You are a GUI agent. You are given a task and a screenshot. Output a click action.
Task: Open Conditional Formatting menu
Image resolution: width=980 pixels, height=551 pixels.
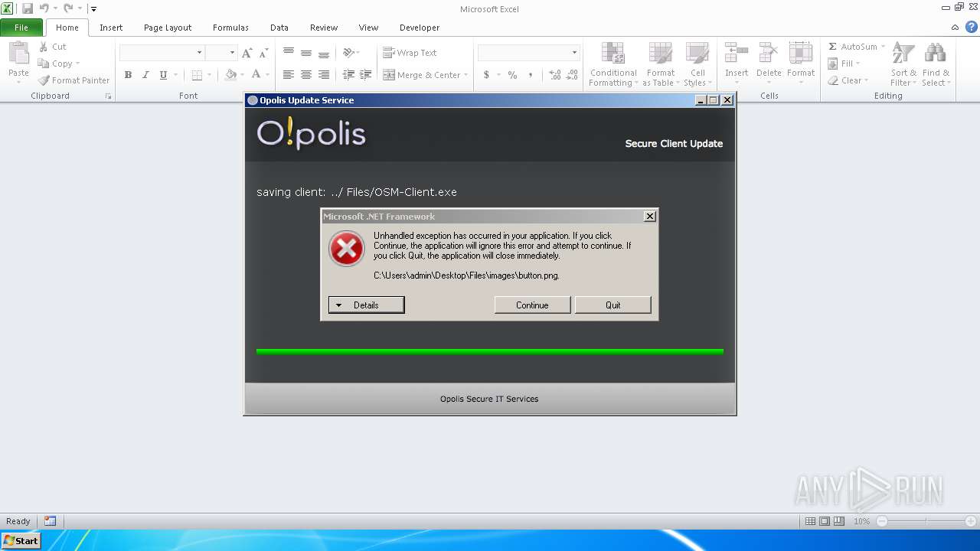pyautogui.click(x=613, y=64)
